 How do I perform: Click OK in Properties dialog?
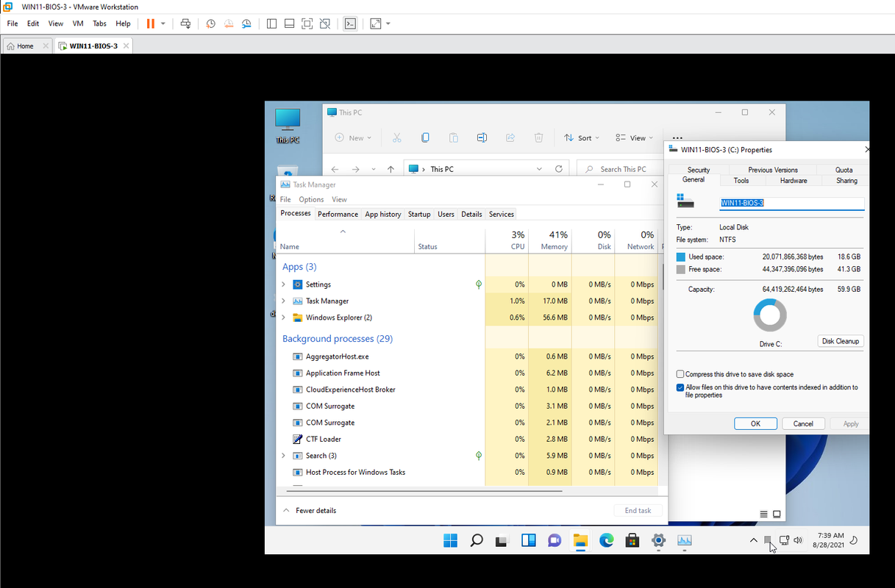click(755, 423)
